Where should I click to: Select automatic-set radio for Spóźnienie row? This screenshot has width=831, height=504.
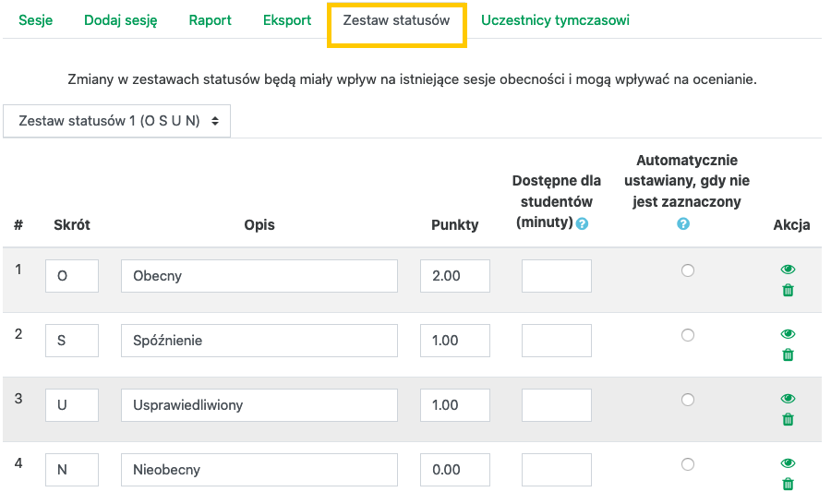click(x=688, y=335)
